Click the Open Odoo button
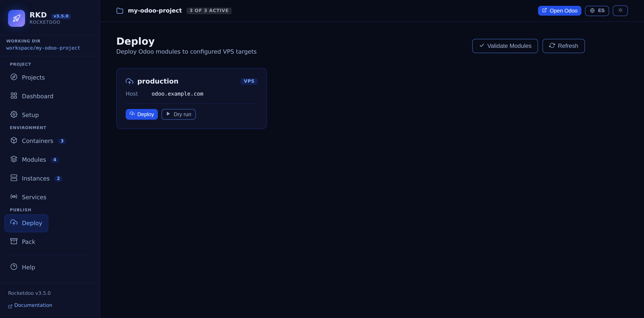The width and height of the screenshot is (644, 318). pos(559,11)
